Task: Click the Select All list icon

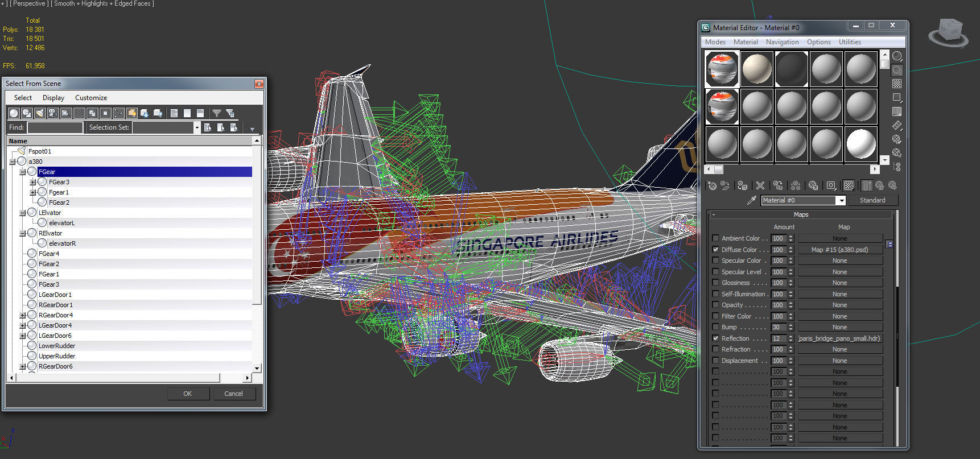Action: (174, 113)
